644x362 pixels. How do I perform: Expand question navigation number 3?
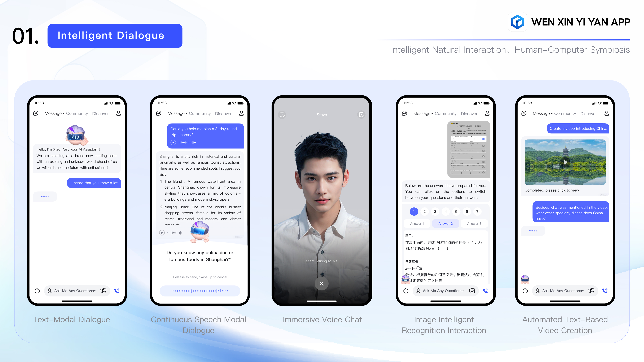[x=435, y=211]
